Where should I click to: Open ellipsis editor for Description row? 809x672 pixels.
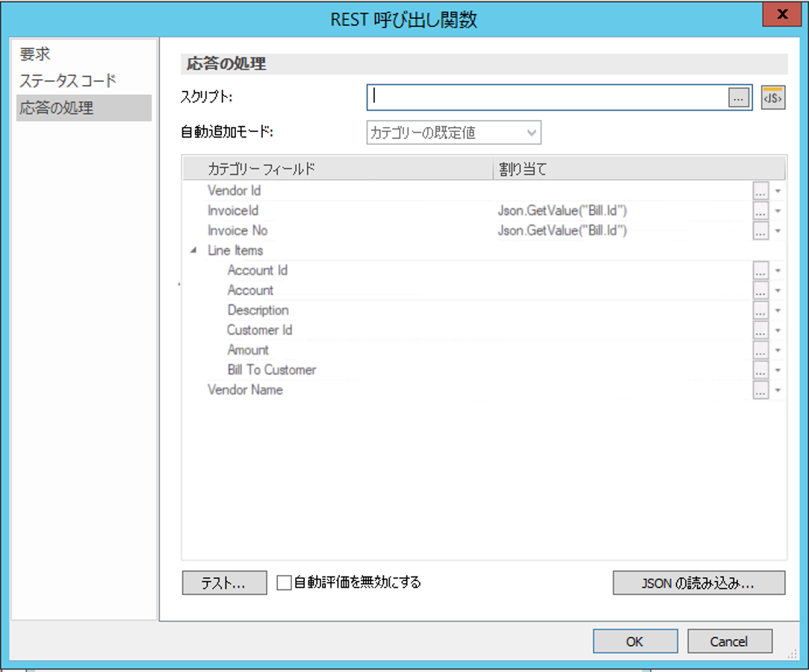point(760,311)
